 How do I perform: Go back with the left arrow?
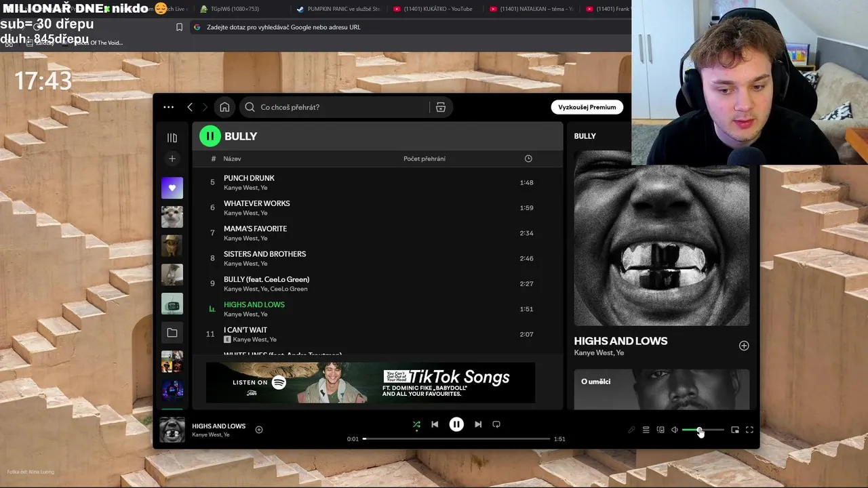190,107
